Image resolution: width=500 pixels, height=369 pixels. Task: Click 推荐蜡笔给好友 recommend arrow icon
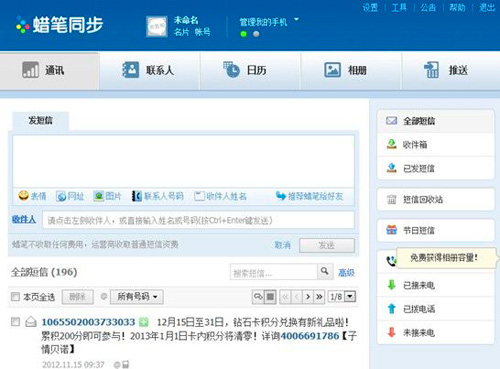(x=281, y=196)
